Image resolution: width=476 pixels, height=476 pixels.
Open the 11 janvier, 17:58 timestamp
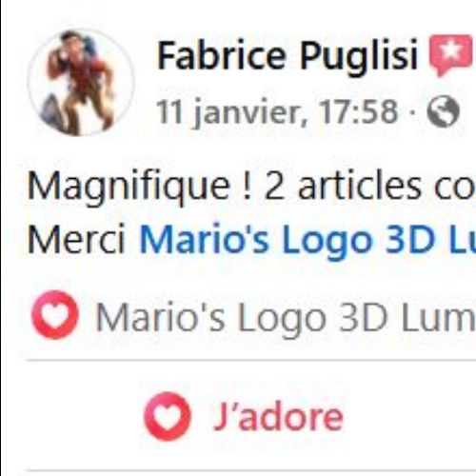click(277, 111)
